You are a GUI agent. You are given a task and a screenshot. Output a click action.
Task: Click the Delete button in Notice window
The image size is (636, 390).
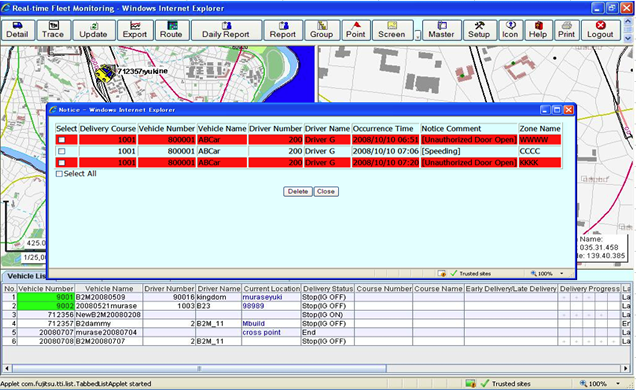click(x=298, y=191)
